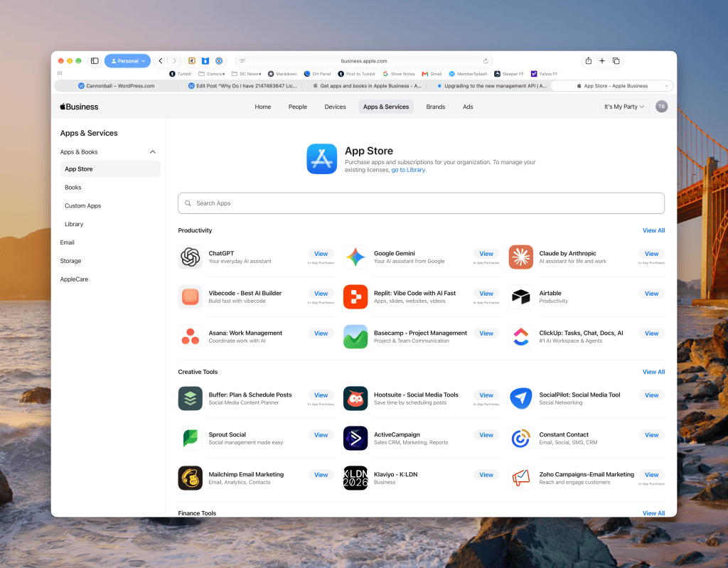
Task: Open the SocialPilot app icon
Action: click(520, 399)
